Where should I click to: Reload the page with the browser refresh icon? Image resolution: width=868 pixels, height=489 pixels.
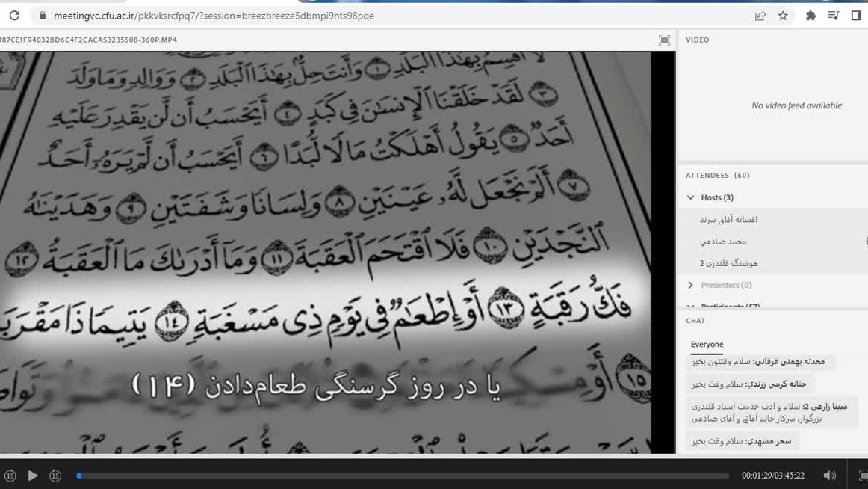(x=14, y=16)
